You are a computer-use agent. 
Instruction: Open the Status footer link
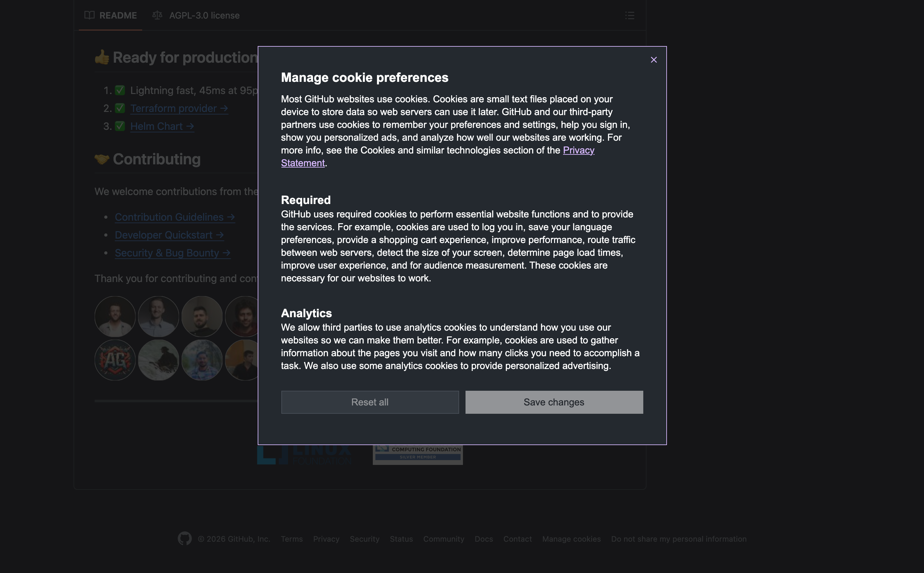401,539
